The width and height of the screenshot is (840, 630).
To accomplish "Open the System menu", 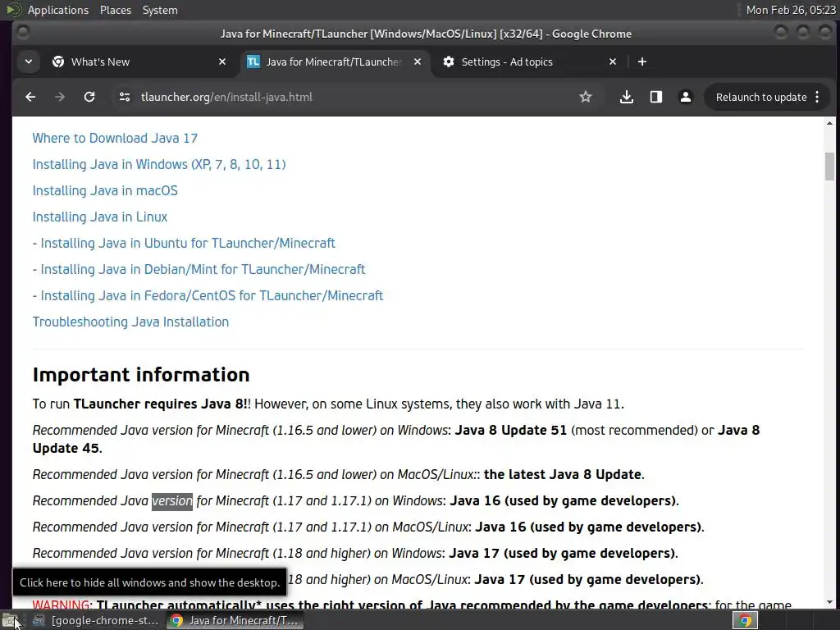I will pyautogui.click(x=160, y=10).
